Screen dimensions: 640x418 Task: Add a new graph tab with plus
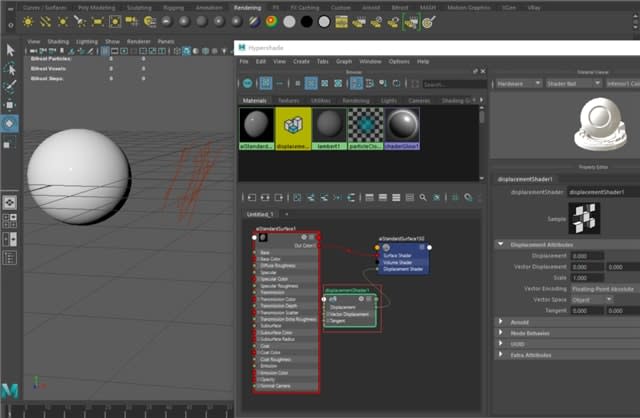pyautogui.click(x=286, y=214)
